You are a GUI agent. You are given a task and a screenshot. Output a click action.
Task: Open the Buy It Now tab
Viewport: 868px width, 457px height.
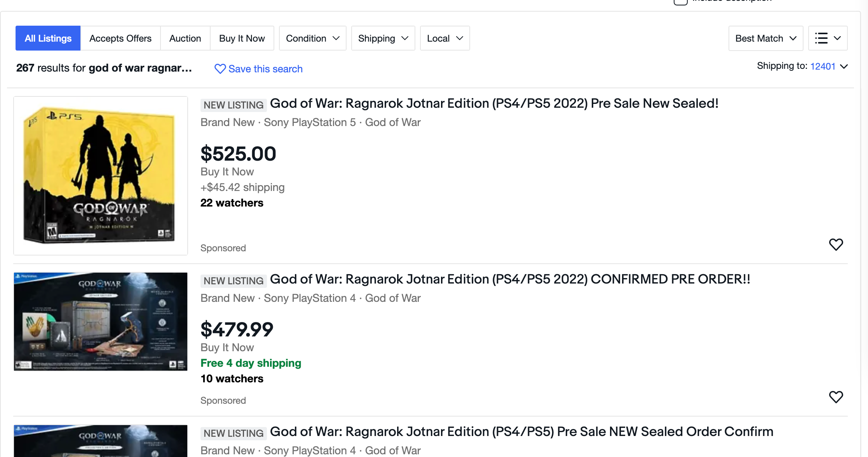click(242, 38)
